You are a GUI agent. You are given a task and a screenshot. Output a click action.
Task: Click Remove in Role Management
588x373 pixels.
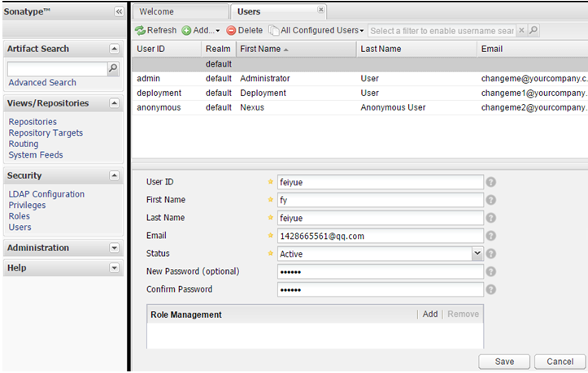click(x=463, y=314)
